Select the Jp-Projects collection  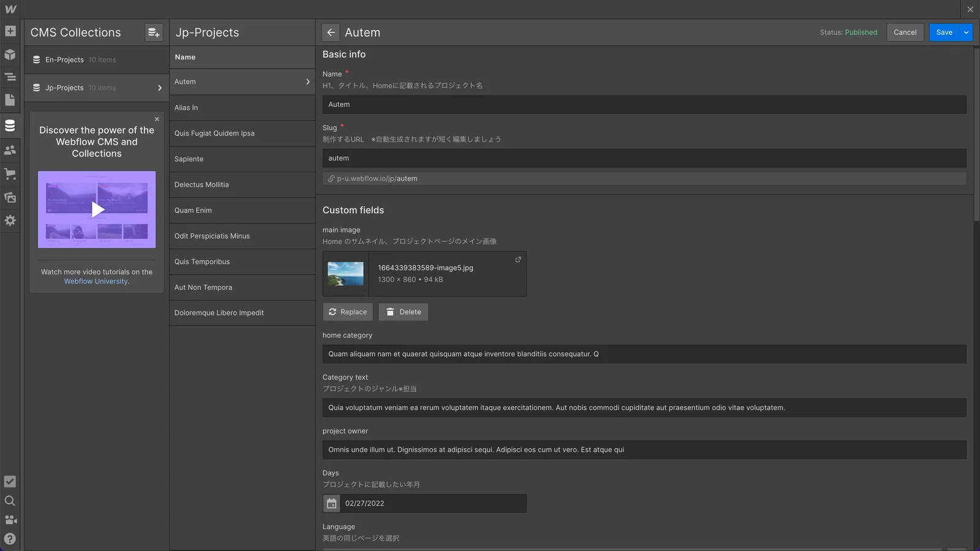[97, 88]
